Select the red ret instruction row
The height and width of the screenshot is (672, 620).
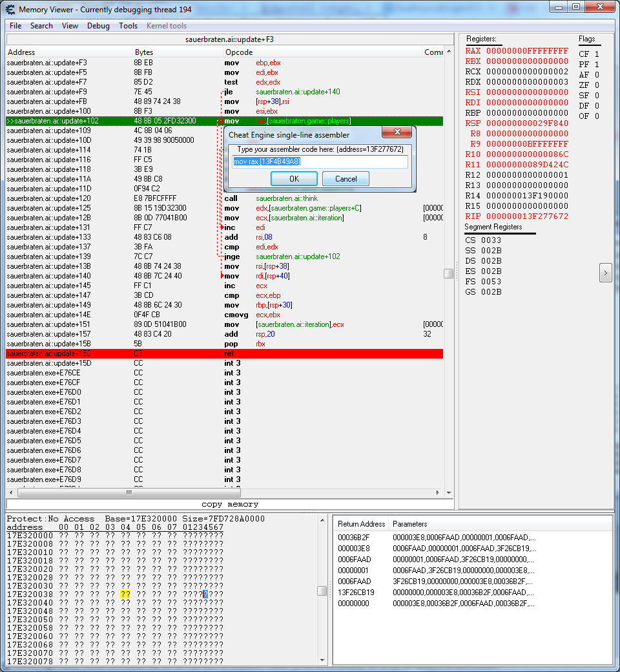(224, 353)
